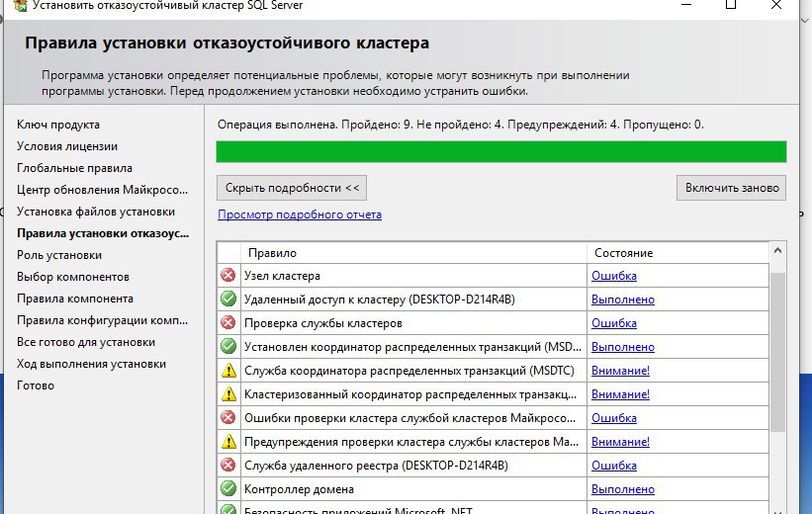Select Роль установки step
The image size is (812, 514).
coord(59,255)
